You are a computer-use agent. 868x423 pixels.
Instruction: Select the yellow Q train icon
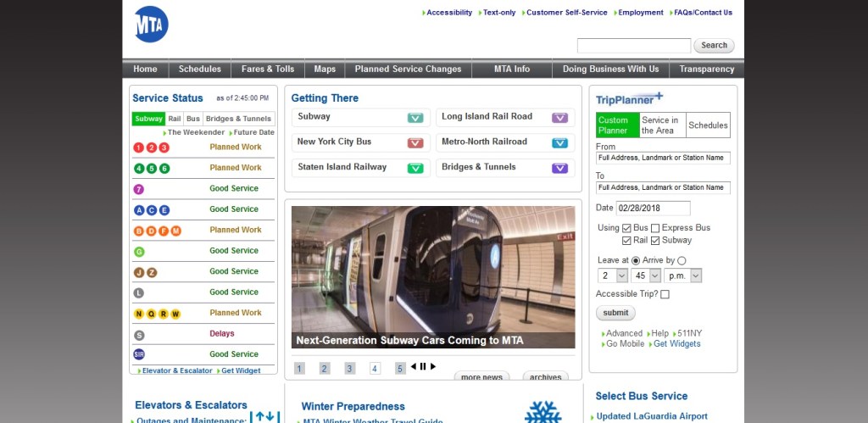(x=151, y=314)
